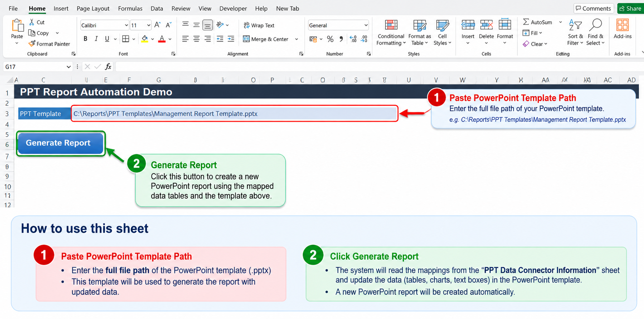The height and width of the screenshot is (319, 644).
Task: Toggle Wrap Text on the cell
Action: click(259, 25)
